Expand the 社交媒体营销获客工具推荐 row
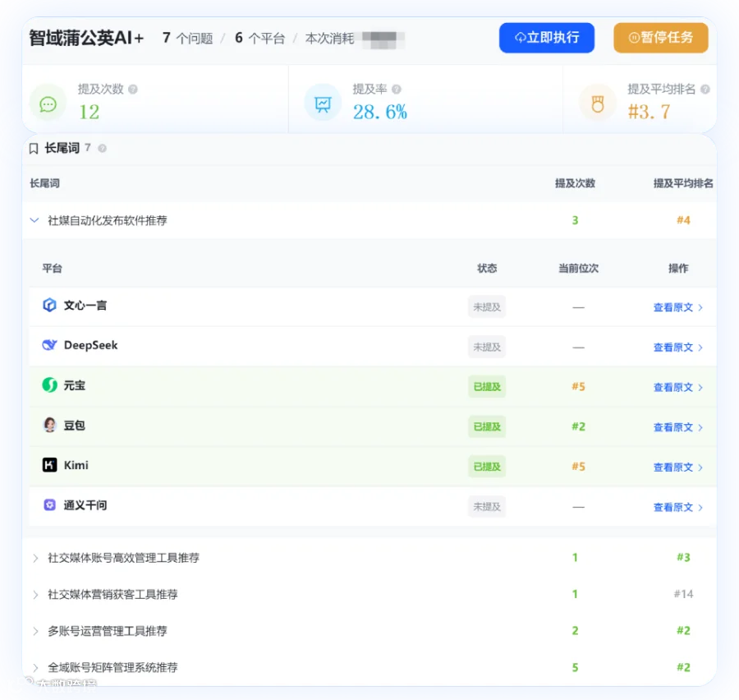Viewport: 739px width, 700px height. coord(35,595)
